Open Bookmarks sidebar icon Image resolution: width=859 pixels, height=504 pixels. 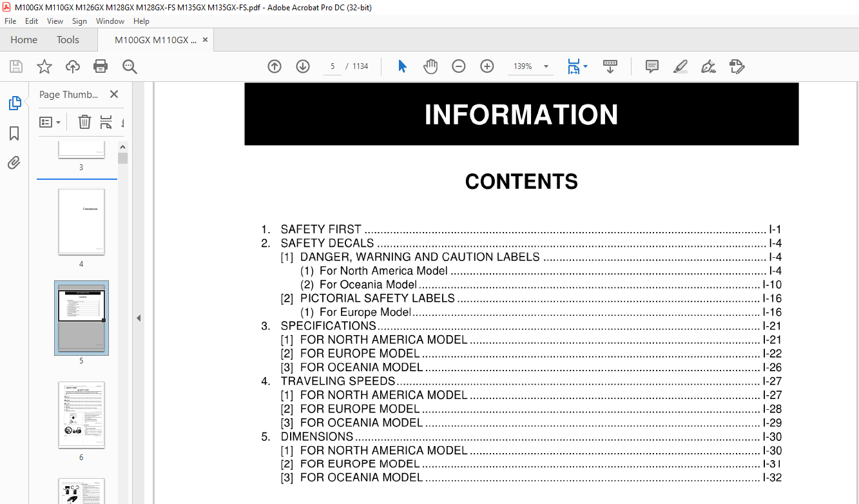(x=14, y=133)
